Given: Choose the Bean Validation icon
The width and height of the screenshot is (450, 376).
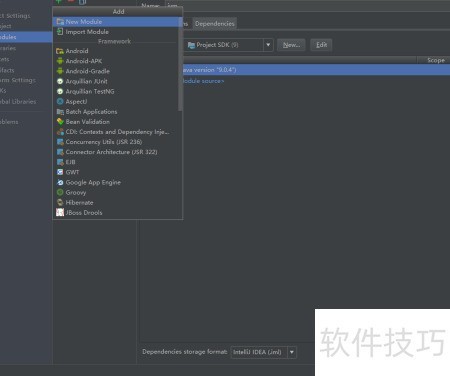Looking at the screenshot, I should click(60, 122).
